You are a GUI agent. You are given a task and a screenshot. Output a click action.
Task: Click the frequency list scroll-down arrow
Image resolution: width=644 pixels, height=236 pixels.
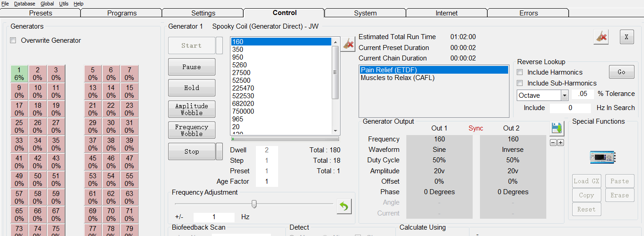tap(335, 131)
